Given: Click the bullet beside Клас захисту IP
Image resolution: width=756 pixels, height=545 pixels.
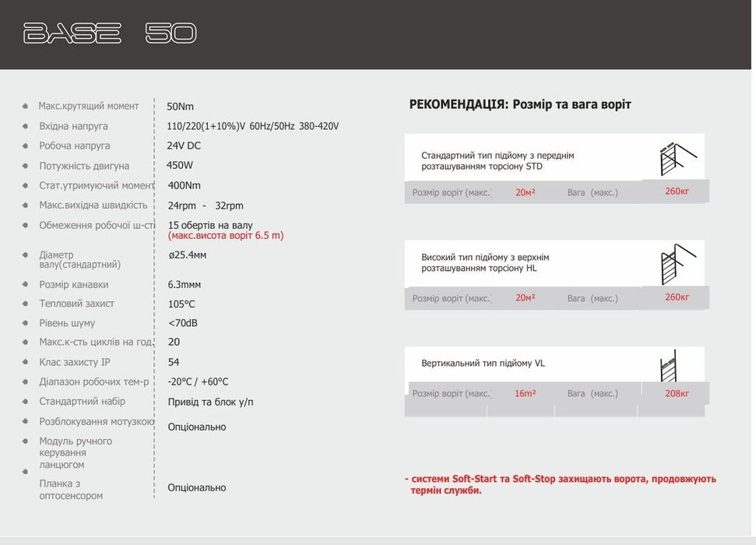Looking at the screenshot, I should pos(25,362).
